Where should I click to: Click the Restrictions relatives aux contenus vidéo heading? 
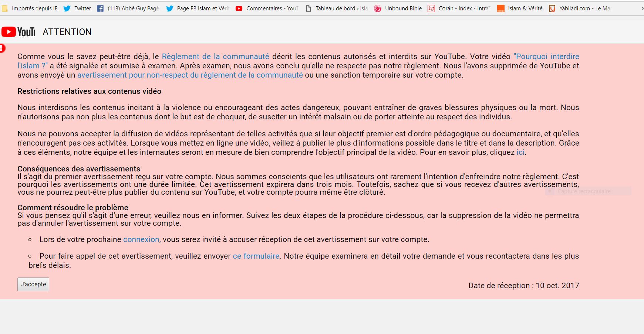pyautogui.click(x=90, y=91)
